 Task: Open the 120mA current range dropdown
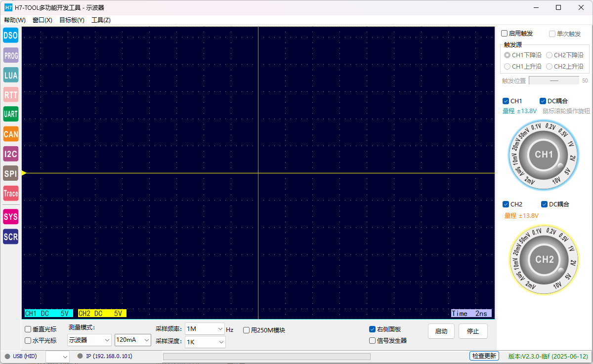(133, 340)
